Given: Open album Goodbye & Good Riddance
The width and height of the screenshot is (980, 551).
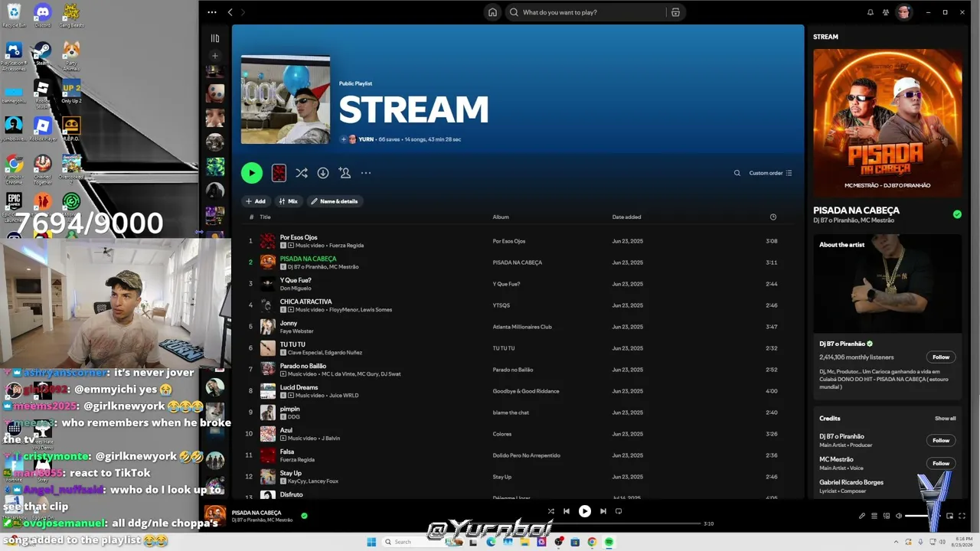Looking at the screenshot, I should point(526,391).
